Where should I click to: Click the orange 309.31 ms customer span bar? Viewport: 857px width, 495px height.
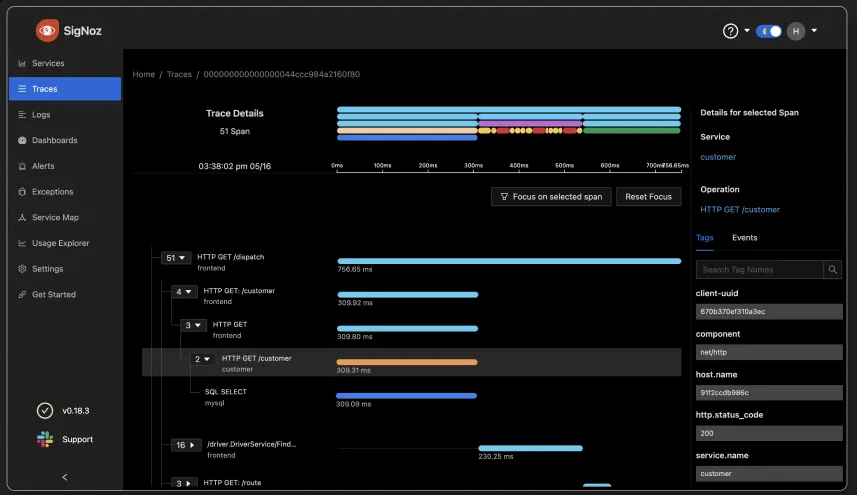407,362
